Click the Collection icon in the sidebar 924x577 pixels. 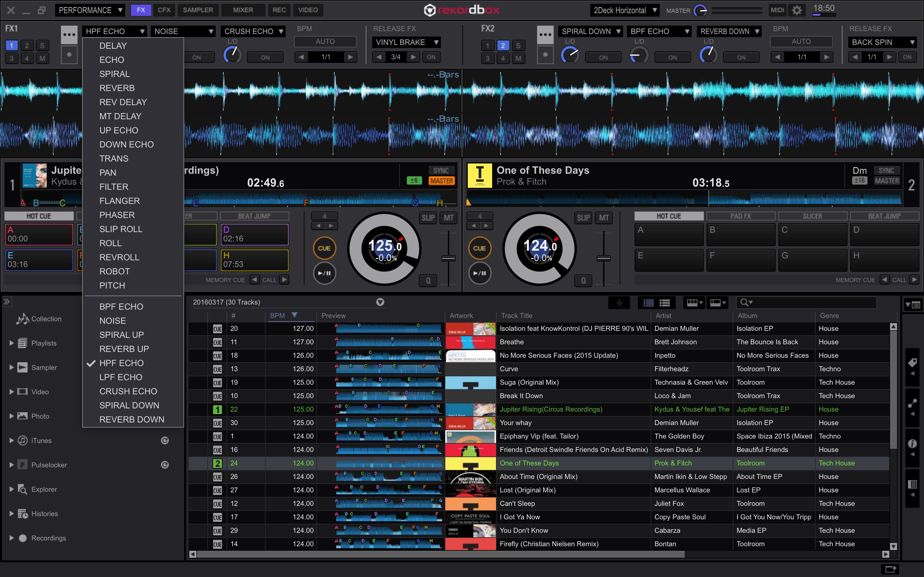22,319
